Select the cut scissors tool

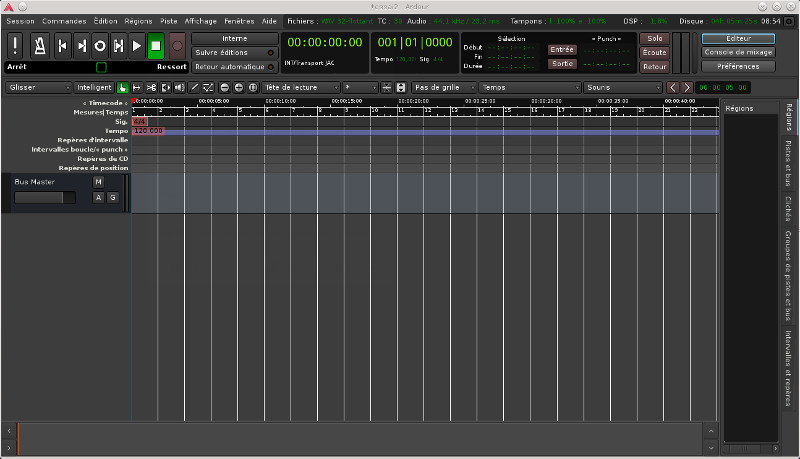click(151, 87)
